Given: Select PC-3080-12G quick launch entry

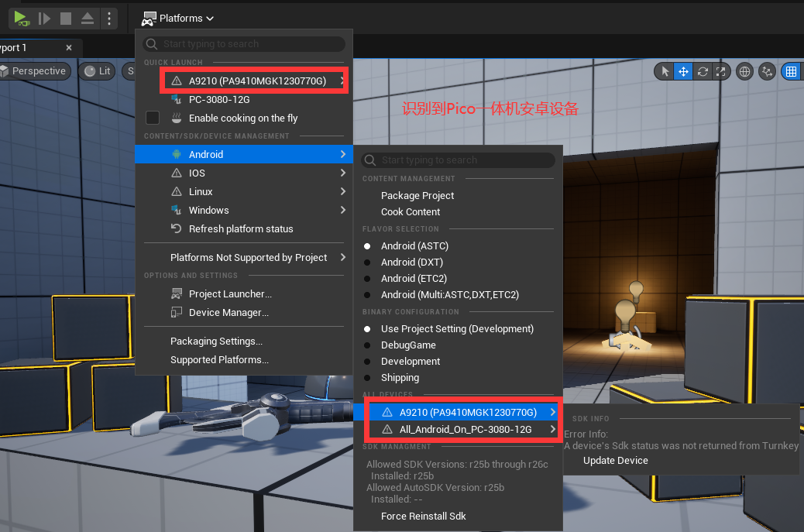Looking at the screenshot, I should click(219, 99).
